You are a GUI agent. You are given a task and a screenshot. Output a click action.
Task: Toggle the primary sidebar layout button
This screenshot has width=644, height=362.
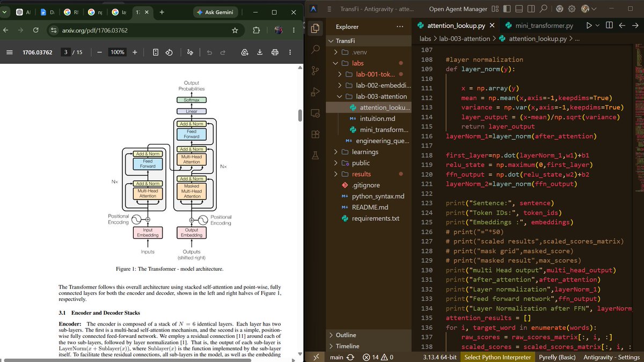pos(506,9)
